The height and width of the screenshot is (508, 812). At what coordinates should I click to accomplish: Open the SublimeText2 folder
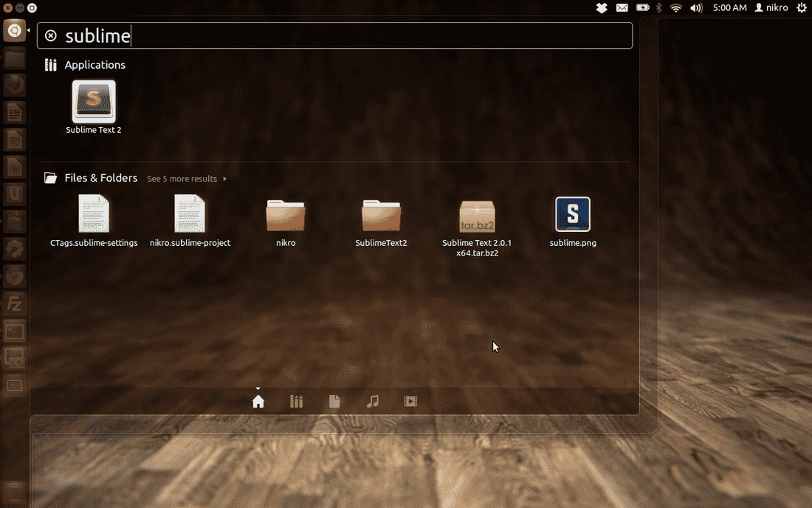coord(381,223)
